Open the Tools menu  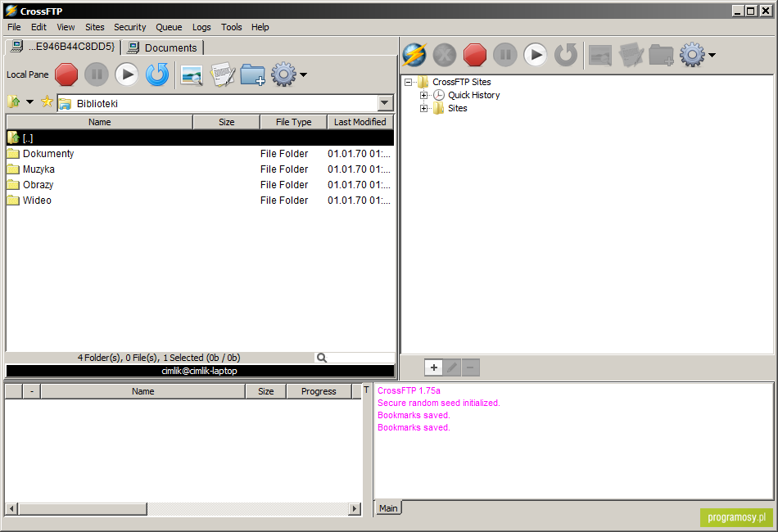(231, 27)
